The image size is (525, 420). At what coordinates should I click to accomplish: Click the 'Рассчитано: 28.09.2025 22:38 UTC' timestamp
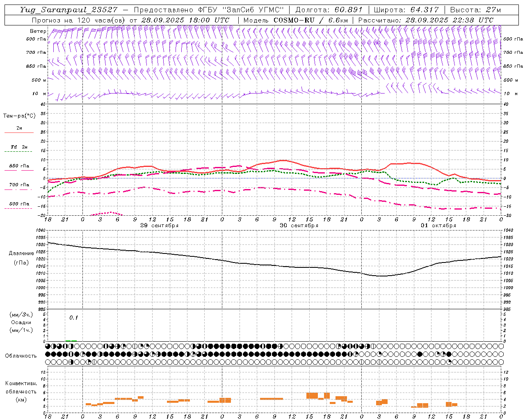coord(426,20)
